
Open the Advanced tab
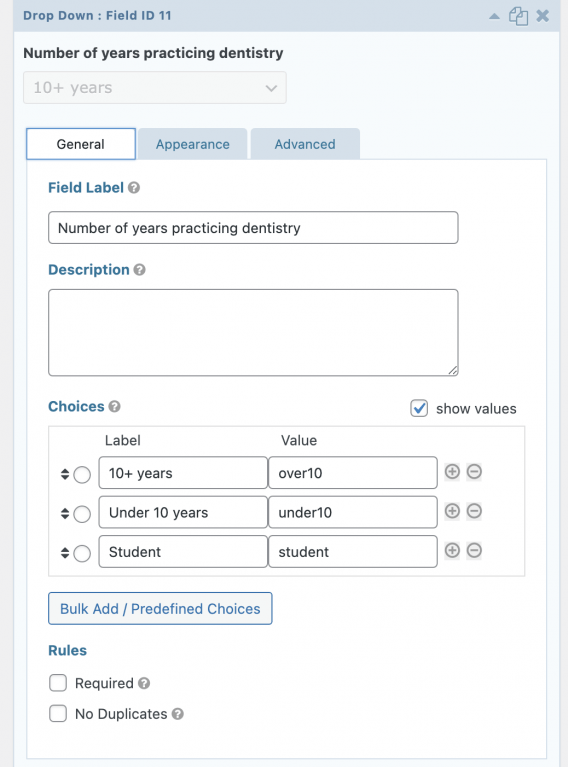coord(305,144)
